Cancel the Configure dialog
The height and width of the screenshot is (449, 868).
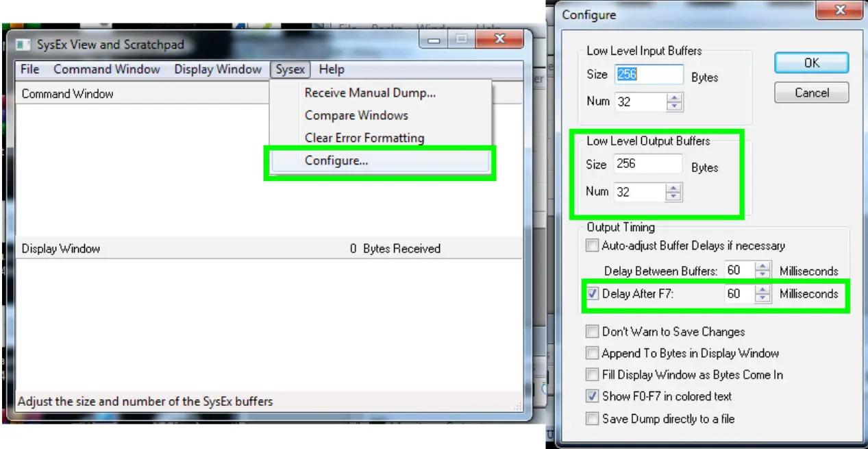810,93
